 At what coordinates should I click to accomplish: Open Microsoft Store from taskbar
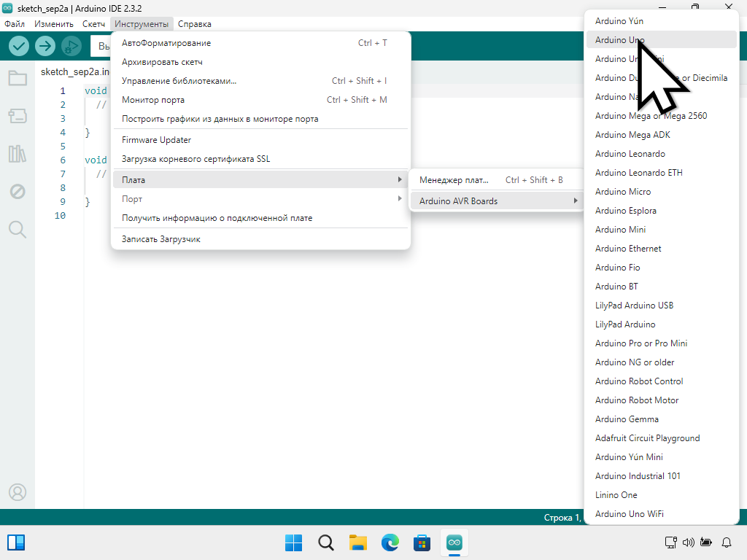tap(422, 542)
